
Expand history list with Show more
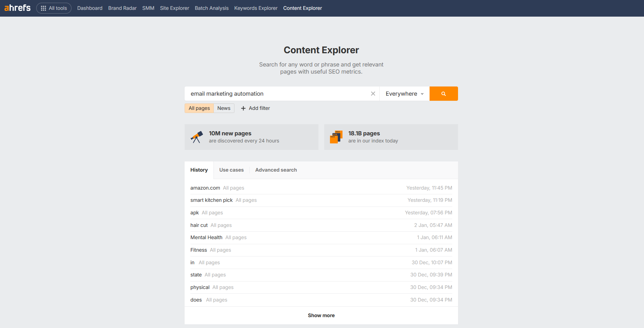click(x=321, y=315)
